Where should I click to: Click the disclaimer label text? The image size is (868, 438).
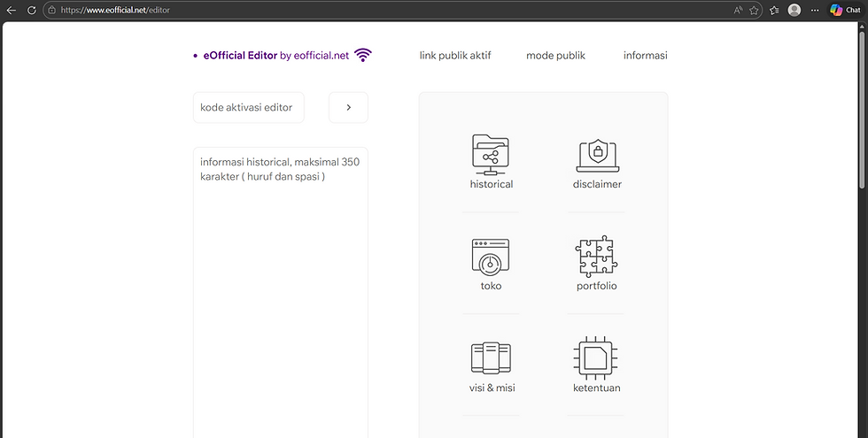click(x=597, y=184)
